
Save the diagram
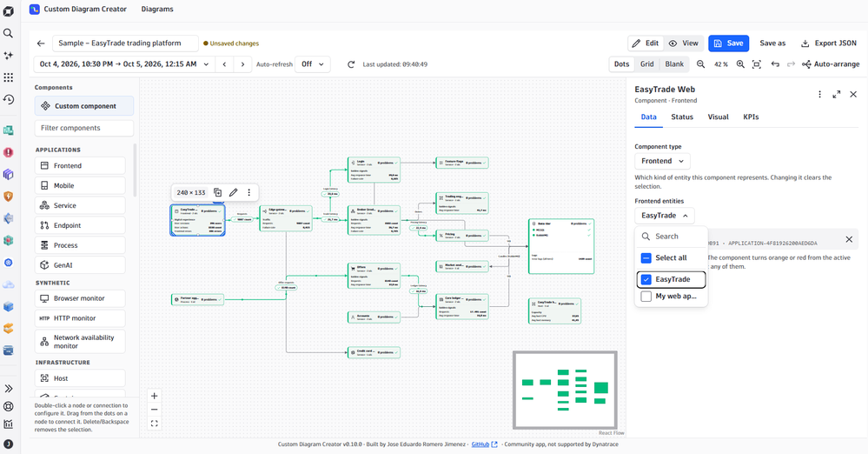(x=728, y=43)
